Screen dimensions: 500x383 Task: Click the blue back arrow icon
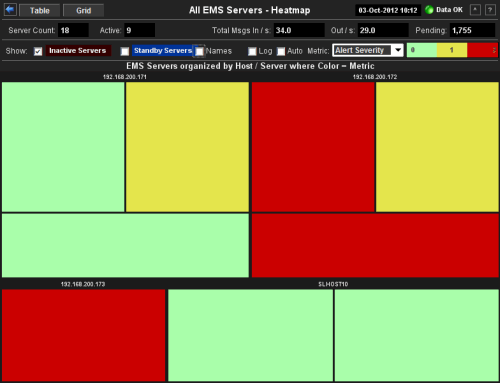pos(10,10)
